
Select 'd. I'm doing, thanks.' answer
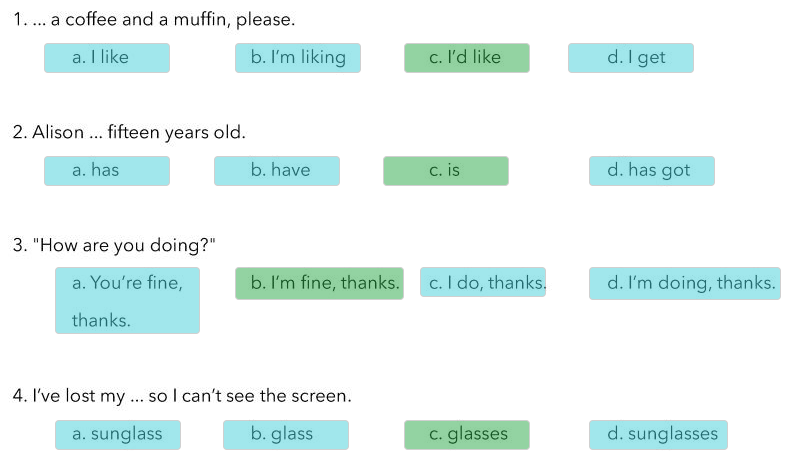click(x=685, y=283)
